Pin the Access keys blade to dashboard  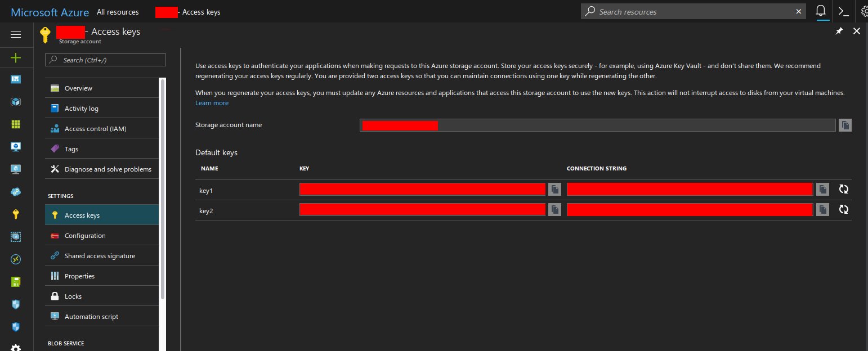pos(839,31)
